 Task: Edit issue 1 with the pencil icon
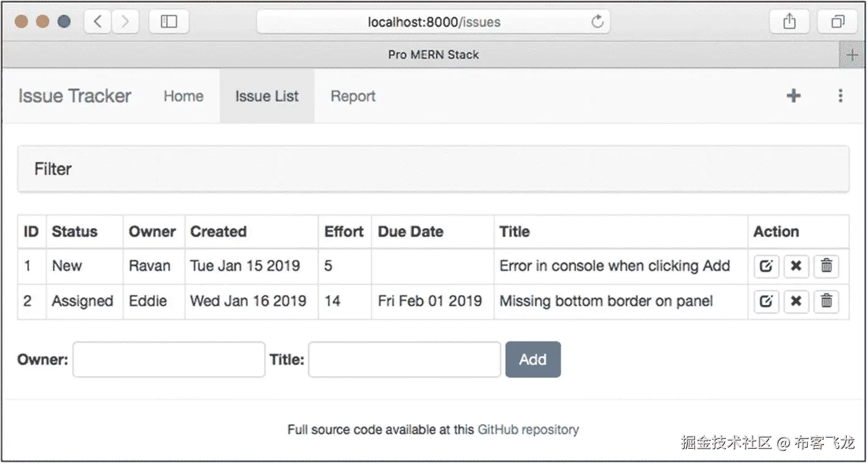tap(766, 266)
